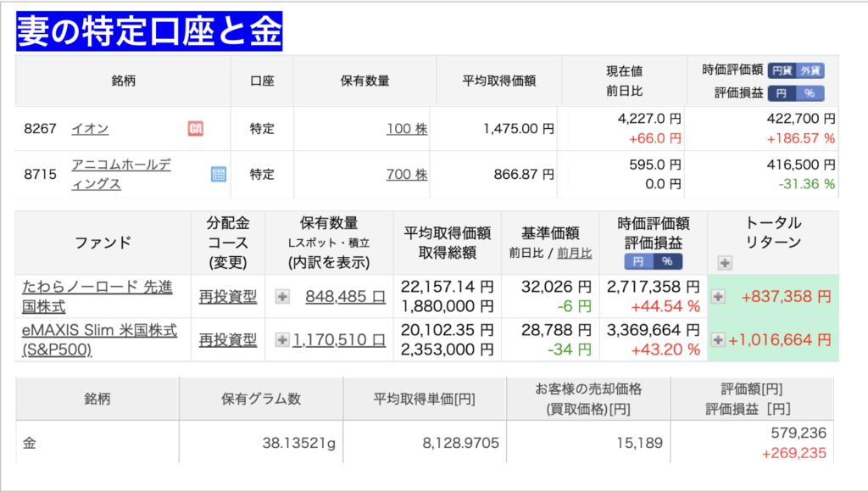This screenshot has width=868, height=492.
Task: Expand total return details for +837,358 円
Action: [718, 296]
